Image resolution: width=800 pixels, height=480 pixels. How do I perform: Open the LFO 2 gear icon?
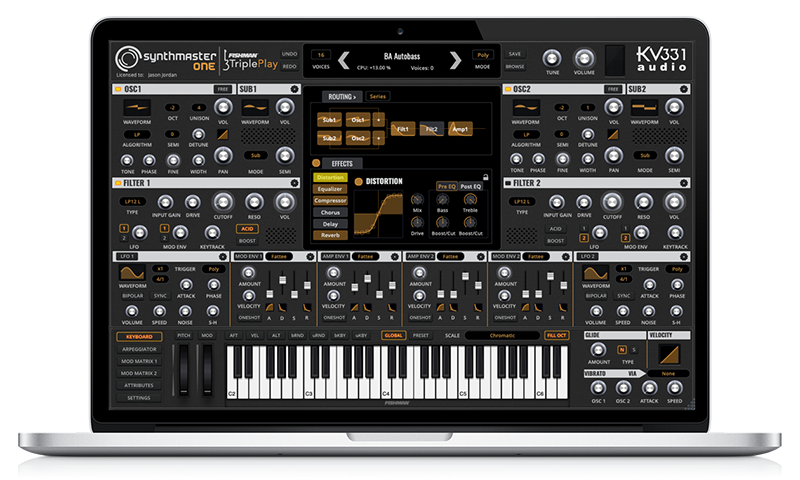(684, 257)
